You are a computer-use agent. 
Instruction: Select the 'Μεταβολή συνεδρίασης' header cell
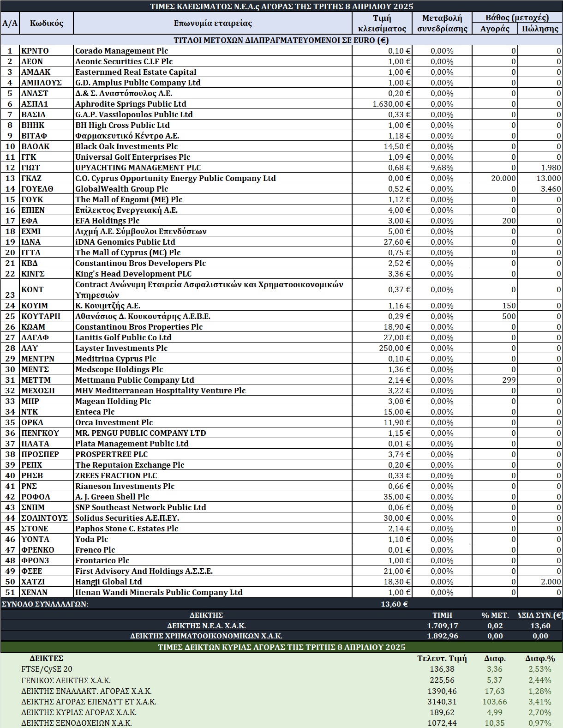tap(443, 23)
